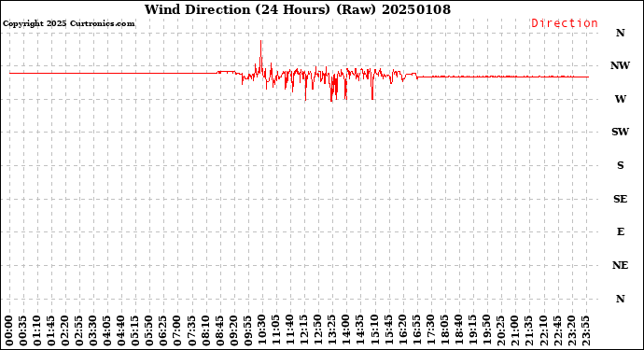The image size is (644, 350).
Task: Click the '12:50' time axis label
Action: coord(318,330)
